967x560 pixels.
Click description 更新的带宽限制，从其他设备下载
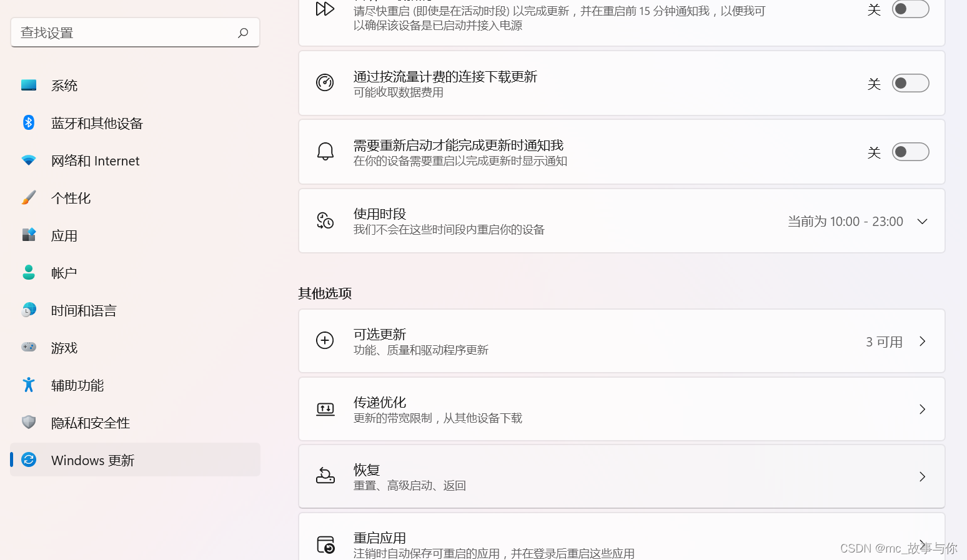click(438, 418)
